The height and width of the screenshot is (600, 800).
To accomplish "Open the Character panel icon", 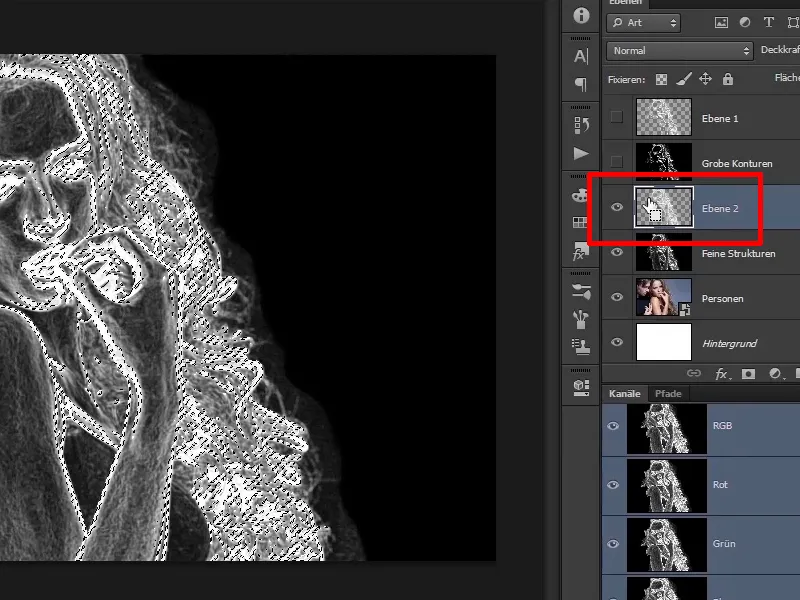I will click(581, 56).
